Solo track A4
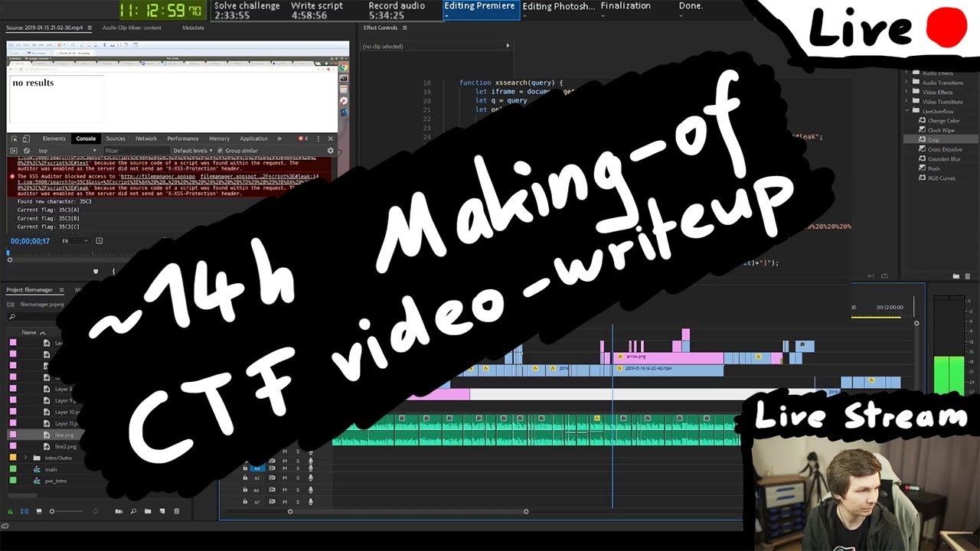Image resolution: width=980 pixels, height=551 pixels. (x=297, y=468)
